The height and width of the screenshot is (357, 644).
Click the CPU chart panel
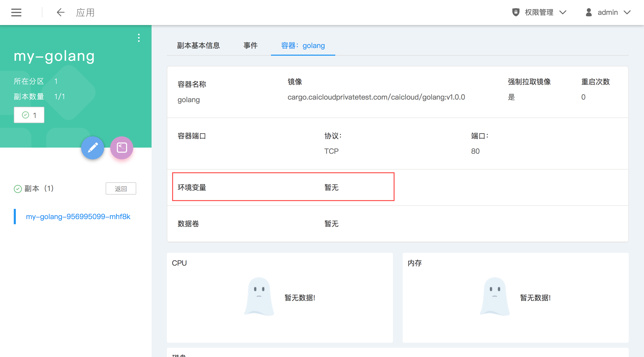pyautogui.click(x=280, y=297)
